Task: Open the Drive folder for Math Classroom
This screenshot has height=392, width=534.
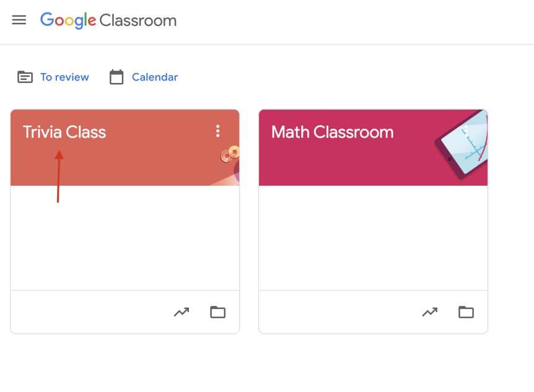Action: (x=466, y=312)
